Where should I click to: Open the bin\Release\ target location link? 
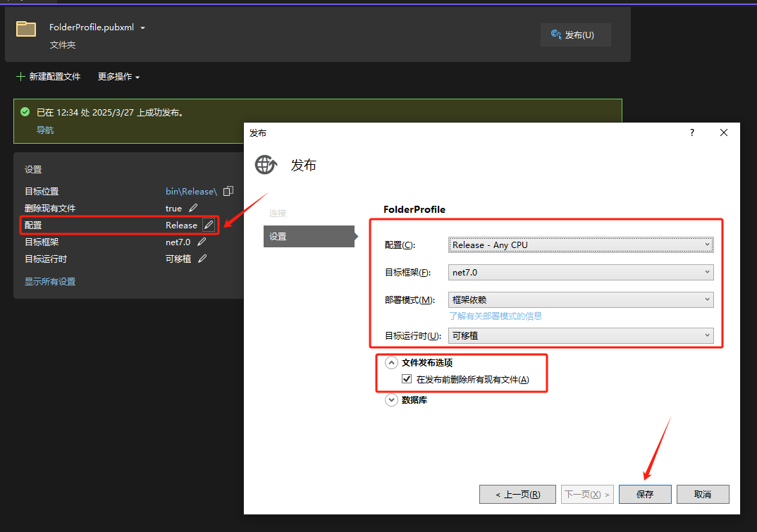click(191, 192)
